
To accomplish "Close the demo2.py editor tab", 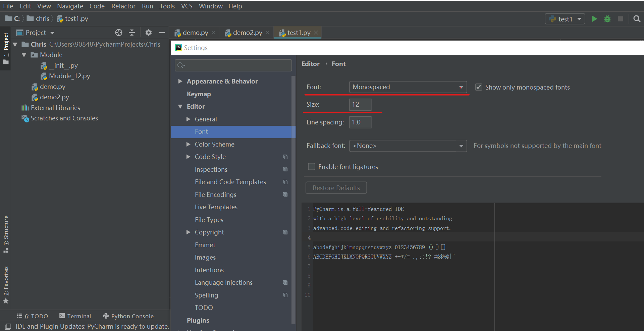I will [268, 33].
